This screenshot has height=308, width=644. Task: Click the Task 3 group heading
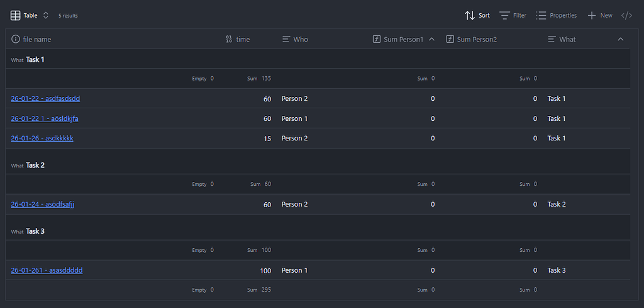[35, 231]
